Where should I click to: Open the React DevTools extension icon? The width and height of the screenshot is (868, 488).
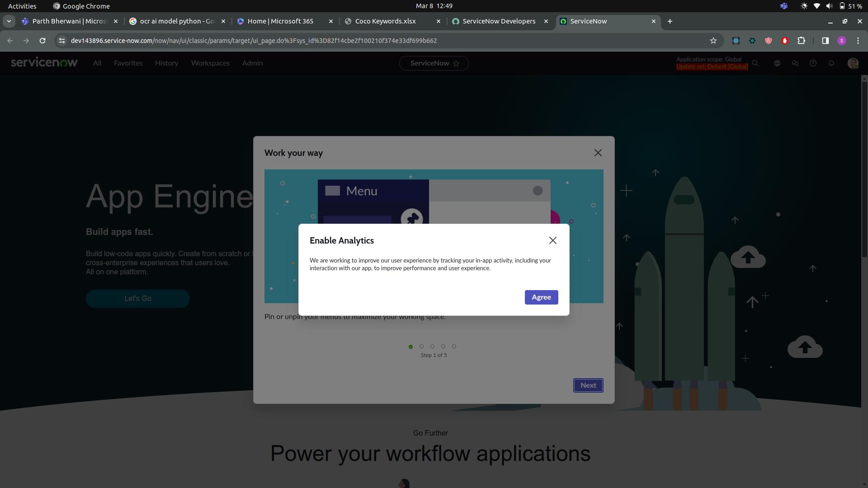pos(736,41)
